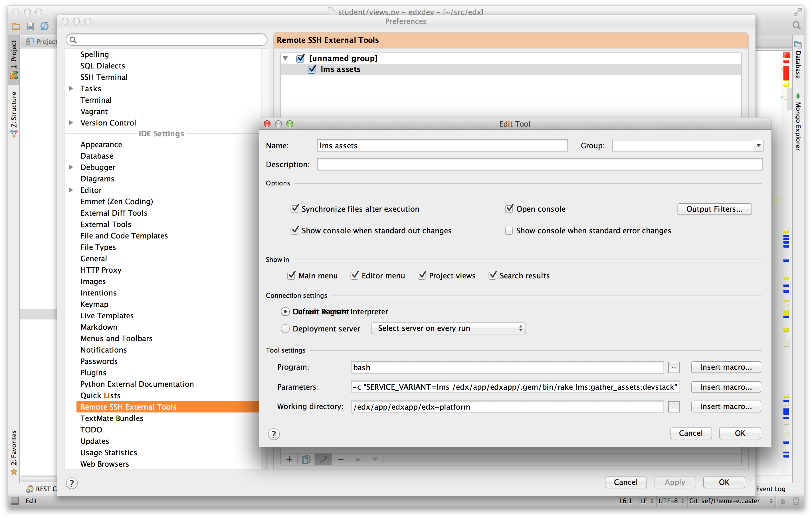Click the inspector hector icon in status bar
This screenshot has width=812, height=518.
click(796, 501)
